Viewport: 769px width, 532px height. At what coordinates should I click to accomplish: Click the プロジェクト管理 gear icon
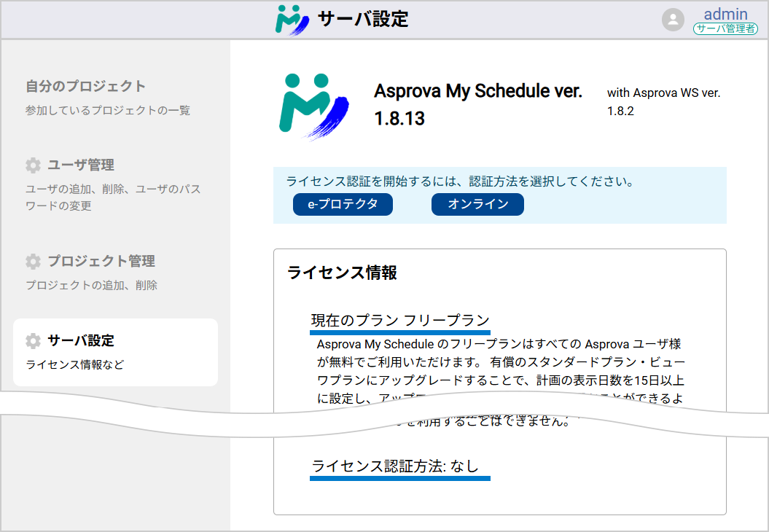coord(34,262)
